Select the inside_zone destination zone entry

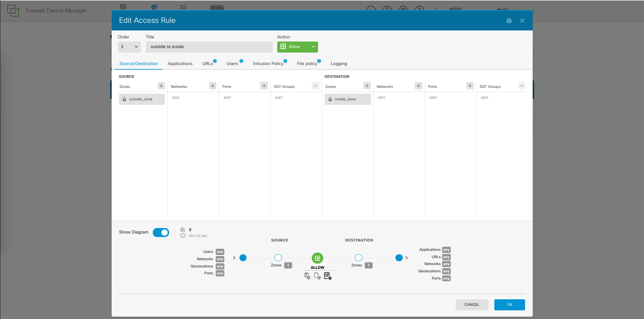point(347,99)
